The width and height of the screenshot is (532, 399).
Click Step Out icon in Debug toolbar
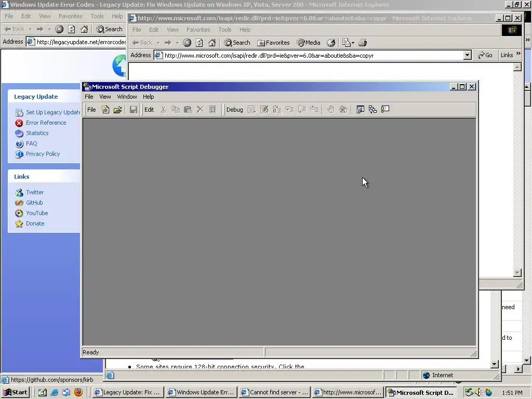(x=314, y=110)
